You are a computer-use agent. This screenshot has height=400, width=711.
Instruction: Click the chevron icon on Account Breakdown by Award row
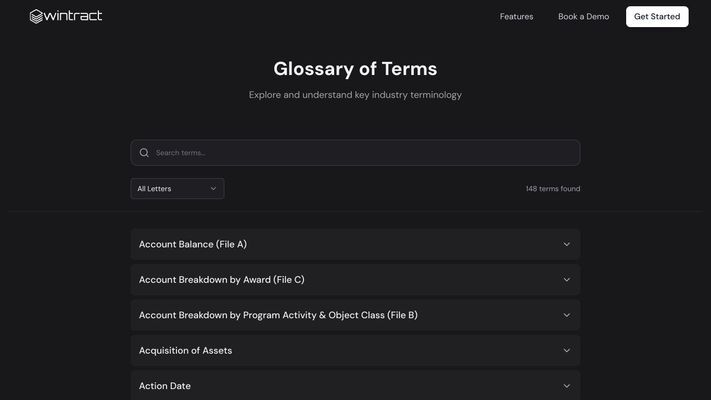(x=566, y=280)
